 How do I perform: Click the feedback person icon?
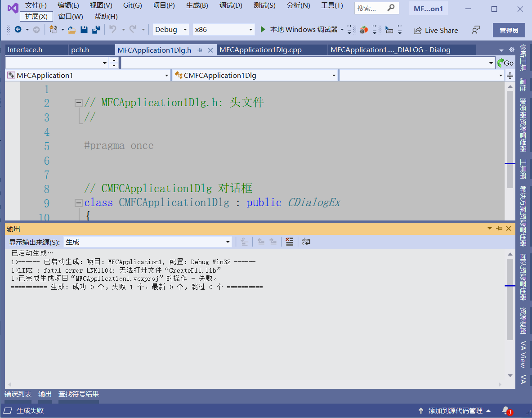click(476, 30)
